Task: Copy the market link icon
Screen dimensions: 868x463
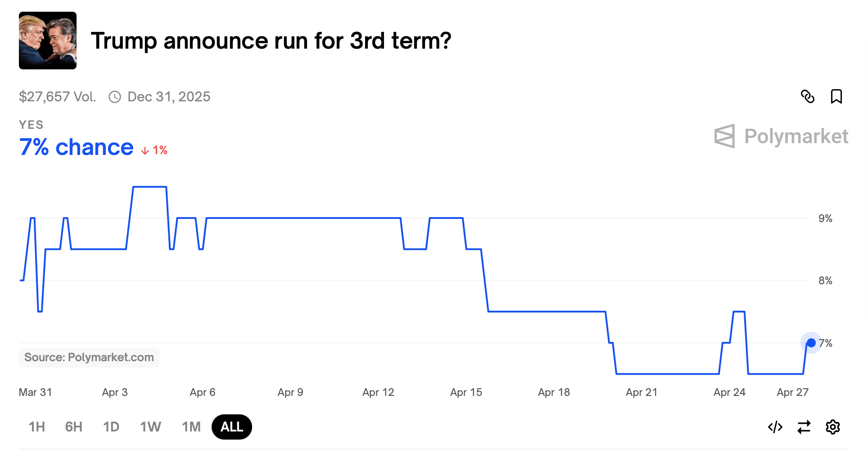Action: pyautogui.click(x=808, y=96)
